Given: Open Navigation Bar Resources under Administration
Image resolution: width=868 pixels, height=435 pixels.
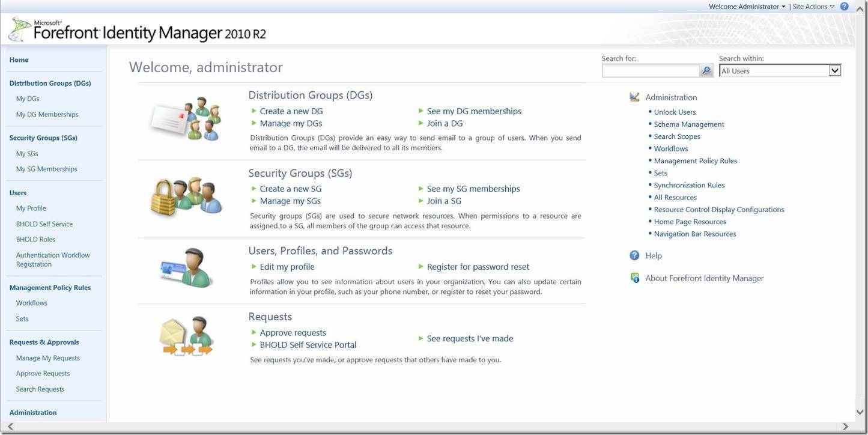Looking at the screenshot, I should point(695,234).
